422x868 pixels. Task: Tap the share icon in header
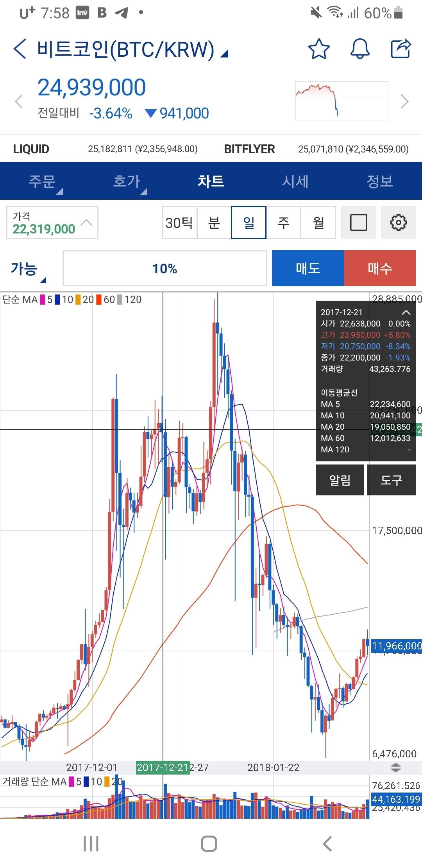point(401,49)
